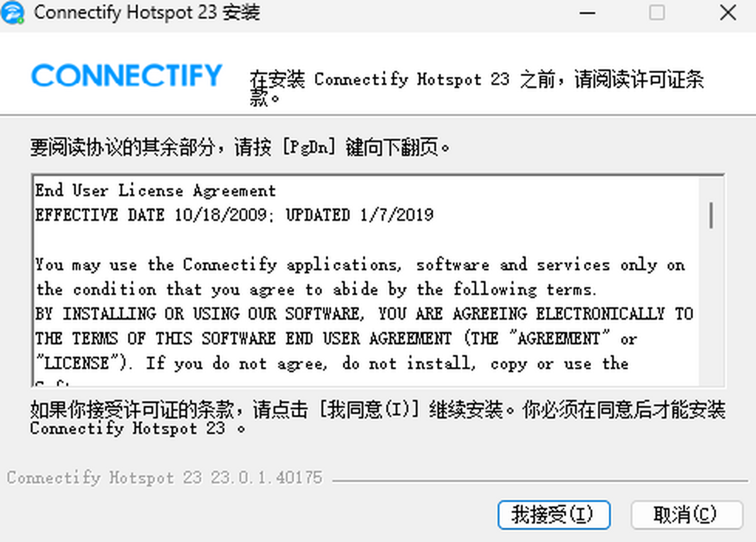Image resolution: width=756 pixels, height=542 pixels.
Task: Click the 在安装 Connectify Hotspot 23 之前 header text
Action: pos(477,88)
